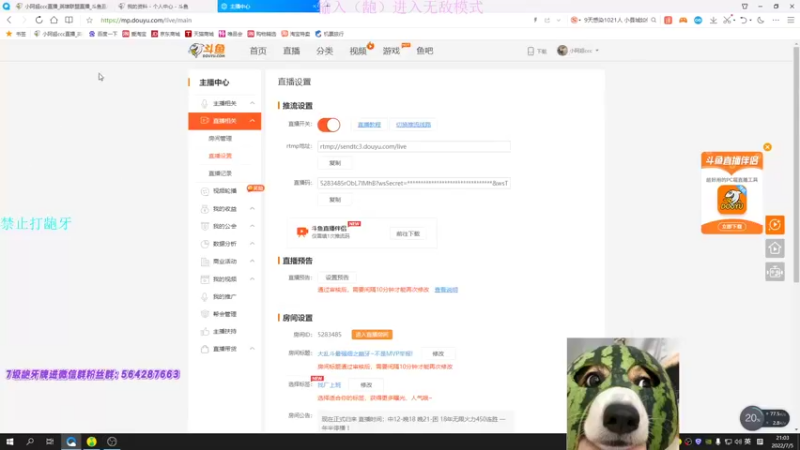
Task: Expand the 数据分析 sidebar section
Action: point(252,244)
